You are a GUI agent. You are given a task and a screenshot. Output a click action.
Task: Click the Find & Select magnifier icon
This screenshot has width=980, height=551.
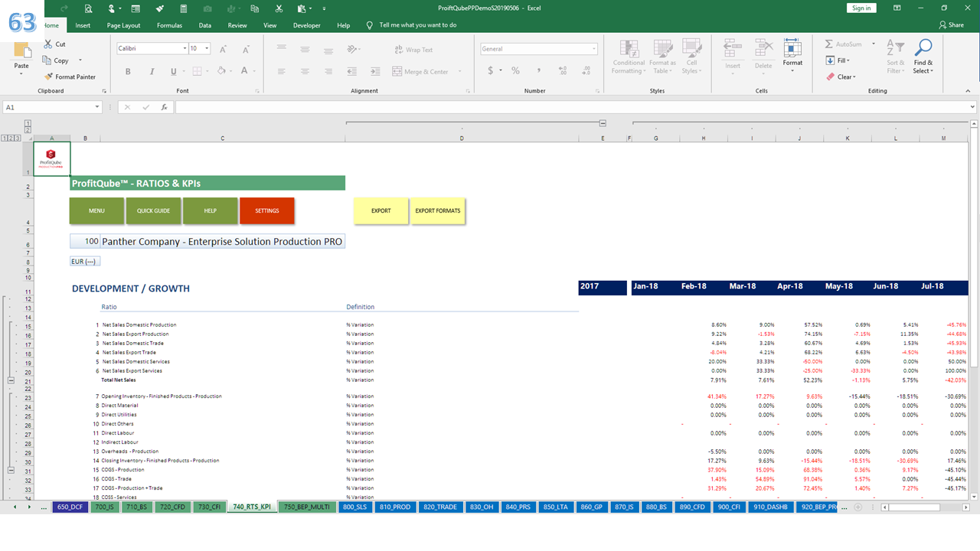tap(924, 48)
